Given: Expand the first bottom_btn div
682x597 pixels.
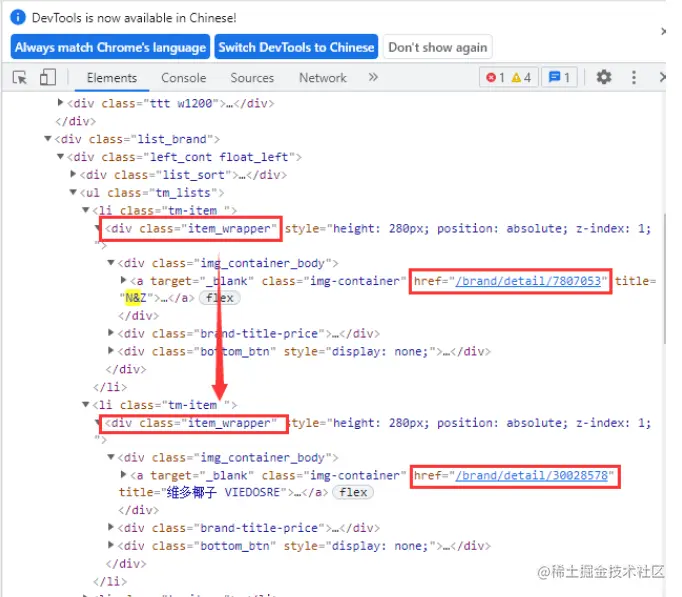Looking at the screenshot, I should tap(111, 350).
